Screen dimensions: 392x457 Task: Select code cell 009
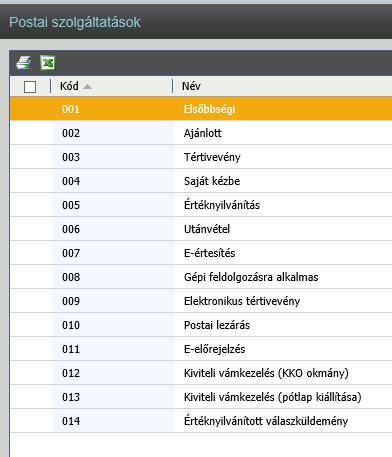tap(71, 301)
